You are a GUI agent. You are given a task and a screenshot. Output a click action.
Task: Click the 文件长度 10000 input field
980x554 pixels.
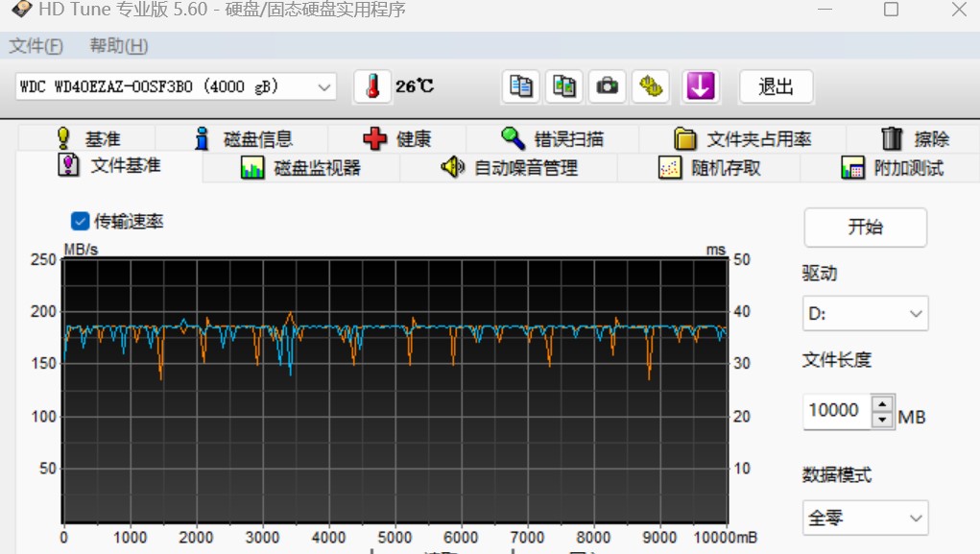coord(836,411)
